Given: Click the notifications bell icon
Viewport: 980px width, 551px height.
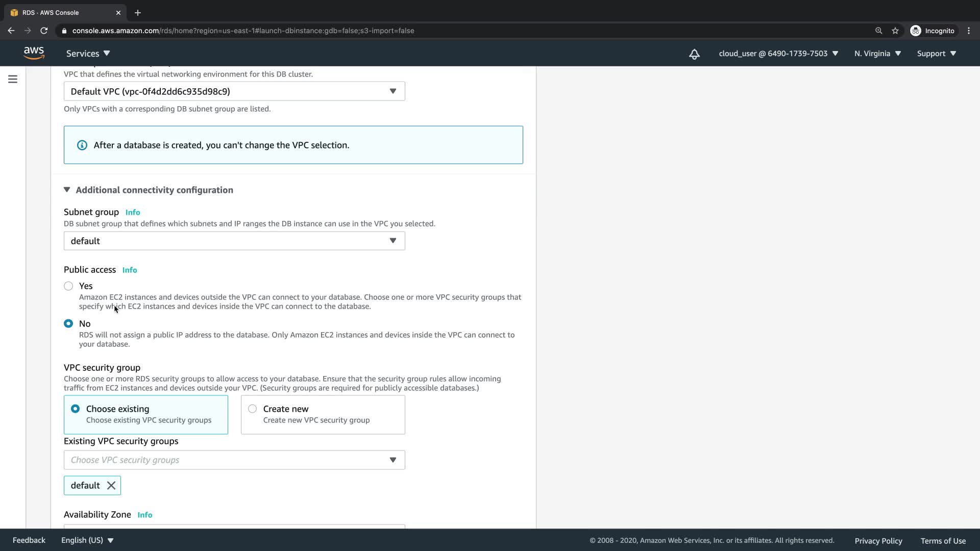Looking at the screenshot, I should 694,54.
